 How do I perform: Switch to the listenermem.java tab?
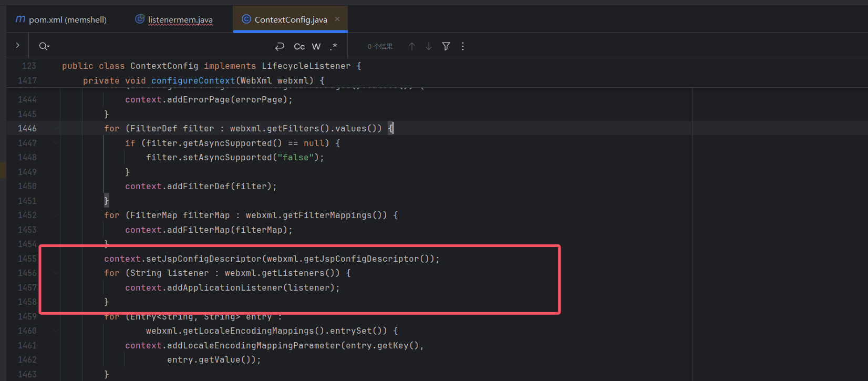click(174, 19)
